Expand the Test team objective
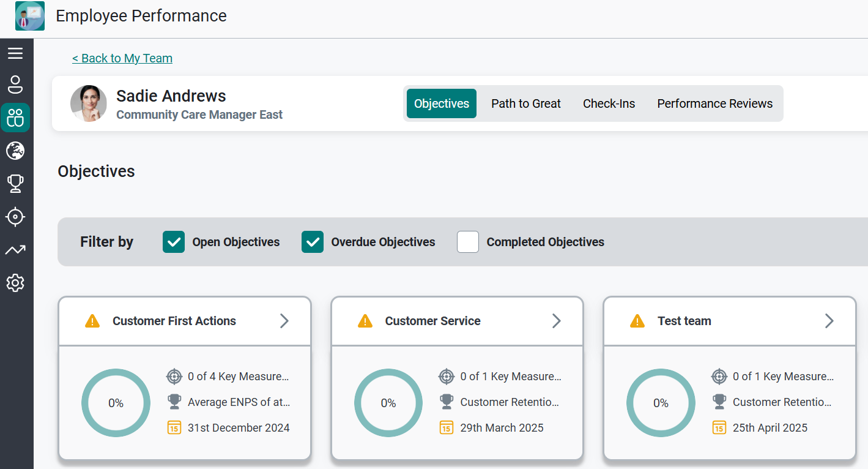The image size is (868, 469). point(829,320)
